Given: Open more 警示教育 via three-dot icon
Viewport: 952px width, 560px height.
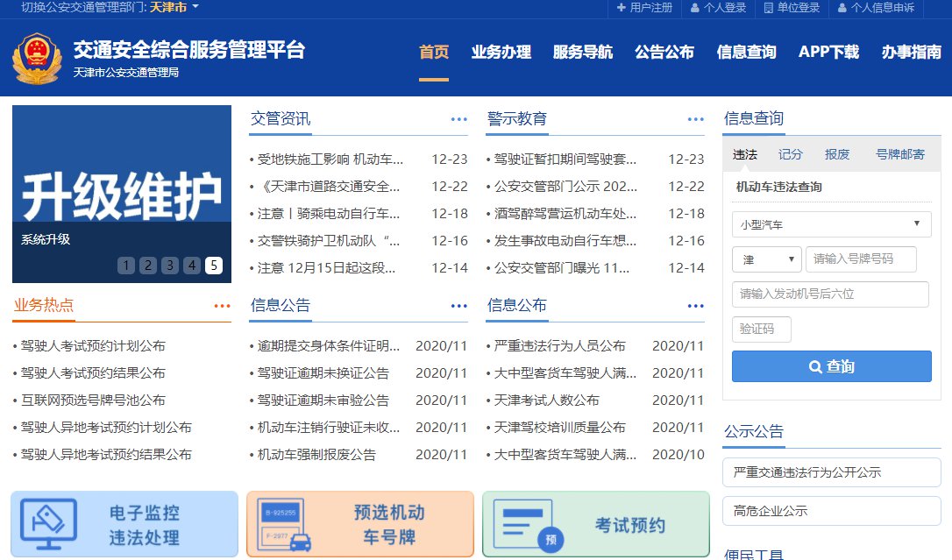Looking at the screenshot, I should (696, 119).
